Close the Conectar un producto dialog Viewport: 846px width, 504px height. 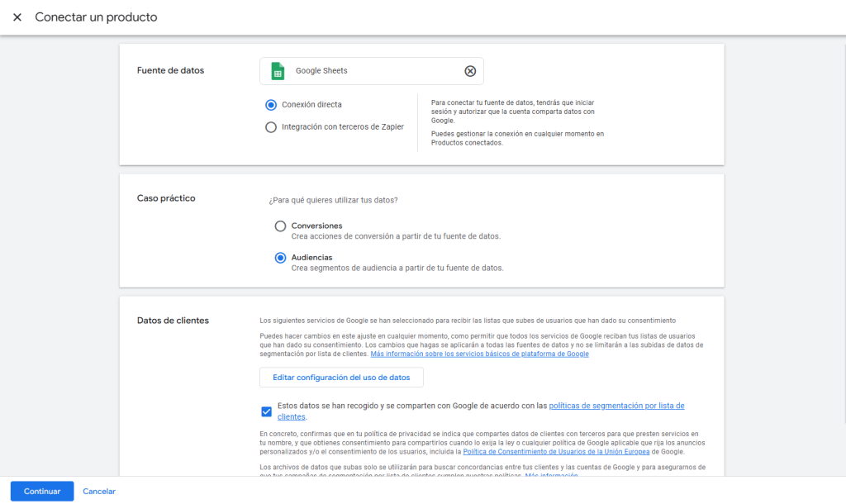pos(17,17)
